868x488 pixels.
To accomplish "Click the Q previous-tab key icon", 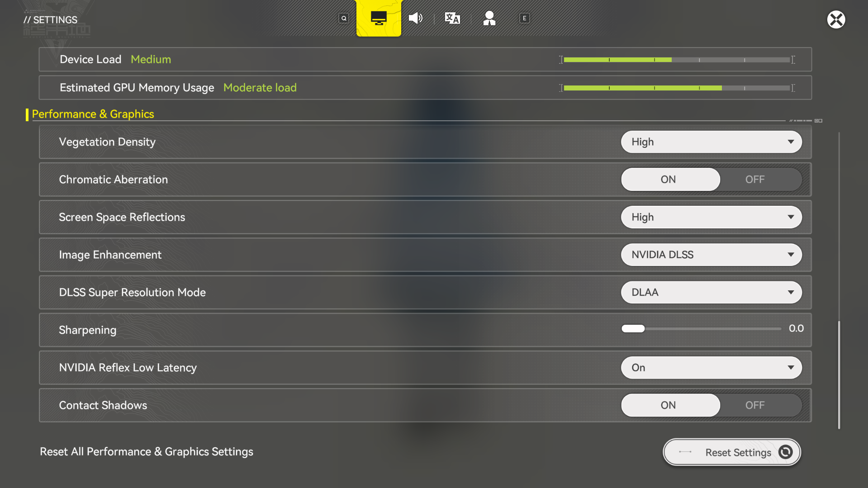I will pos(344,18).
